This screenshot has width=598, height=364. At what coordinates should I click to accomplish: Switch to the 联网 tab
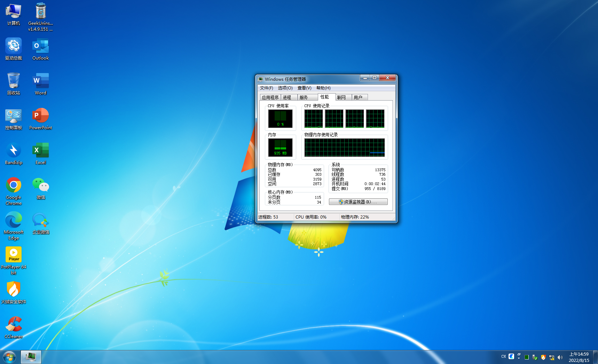pyautogui.click(x=341, y=97)
